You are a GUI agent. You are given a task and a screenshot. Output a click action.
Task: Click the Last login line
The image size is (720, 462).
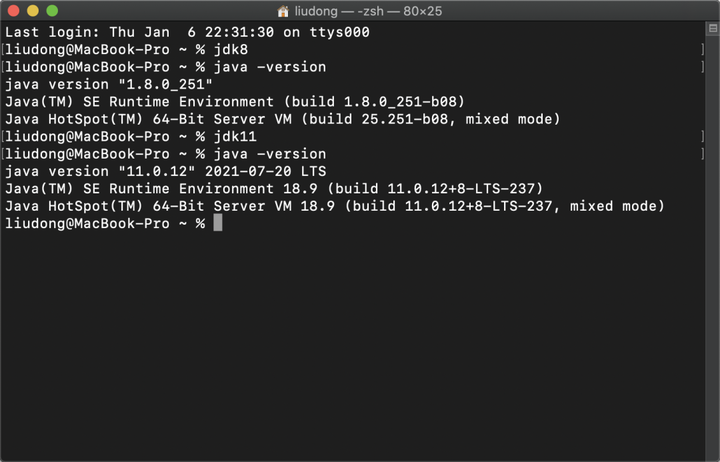tap(187, 32)
